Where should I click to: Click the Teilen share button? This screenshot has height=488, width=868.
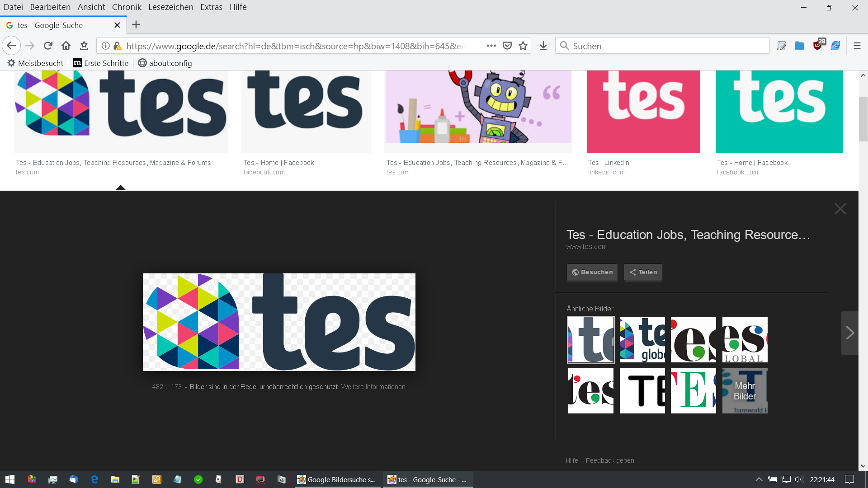click(643, 272)
